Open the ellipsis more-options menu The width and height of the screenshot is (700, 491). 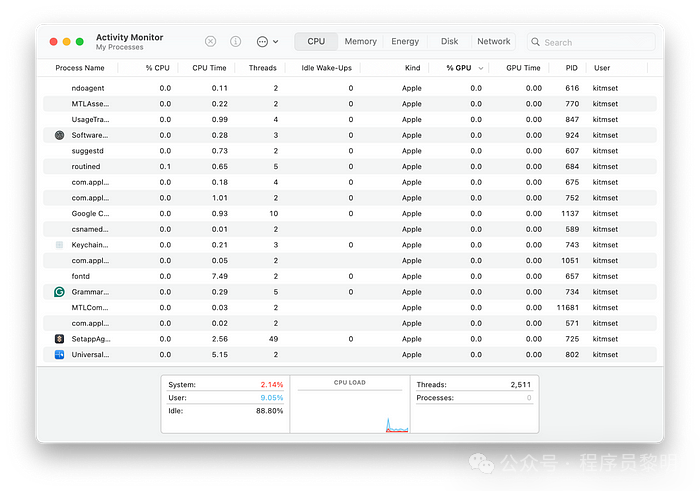click(267, 42)
